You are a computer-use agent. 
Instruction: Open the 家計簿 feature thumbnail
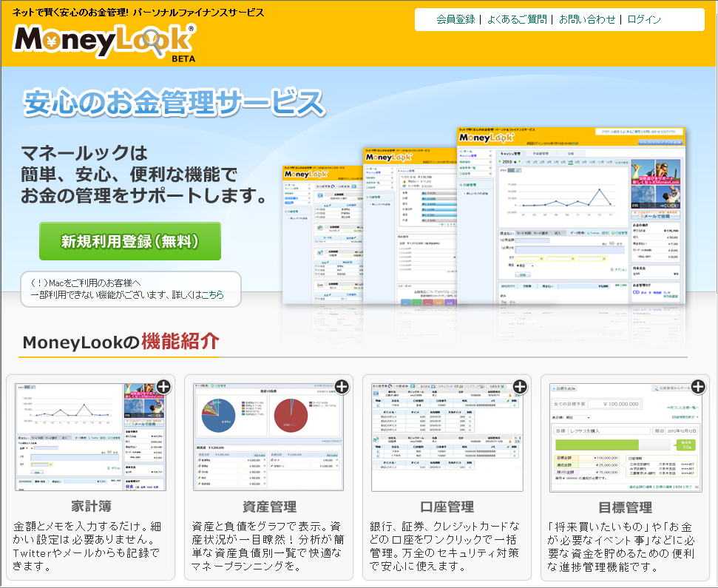tap(91, 437)
